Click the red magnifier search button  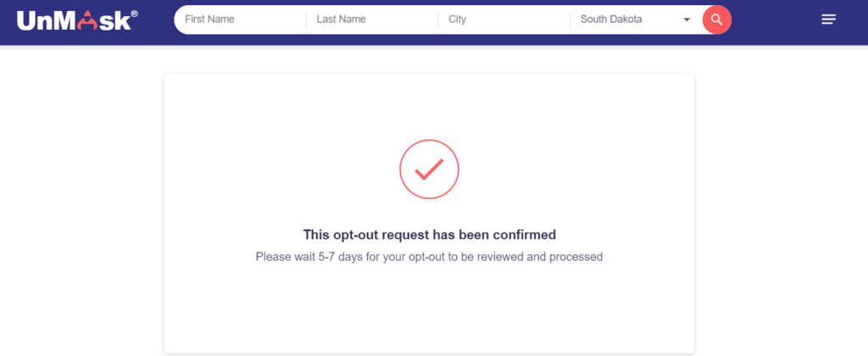716,20
